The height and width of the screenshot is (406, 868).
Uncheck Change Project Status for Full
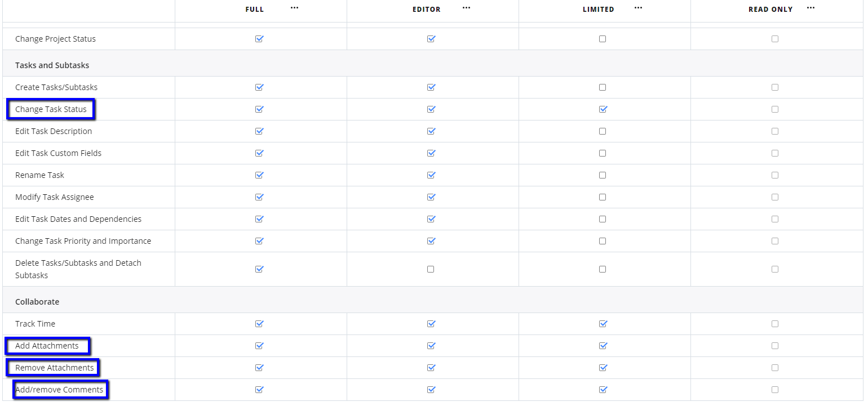click(x=259, y=39)
